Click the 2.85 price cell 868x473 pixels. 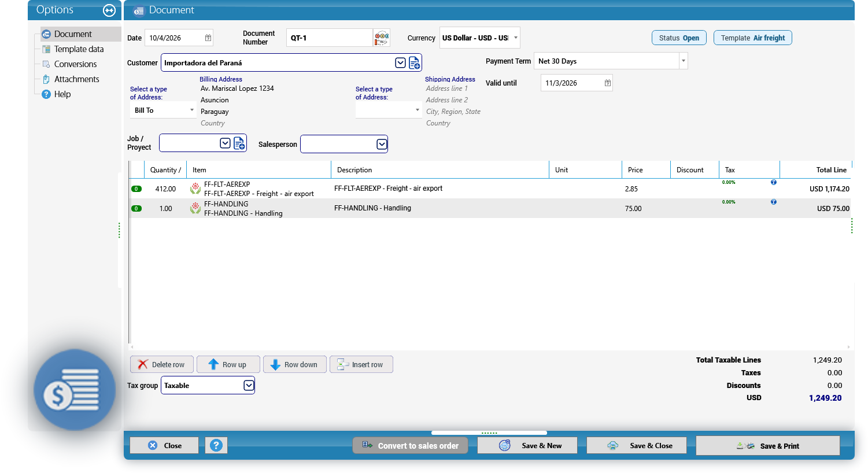(645, 189)
